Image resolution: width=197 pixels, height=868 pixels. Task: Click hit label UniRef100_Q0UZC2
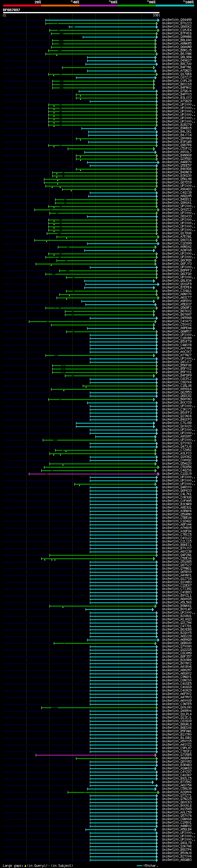pyautogui.click(x=177, y=209)
